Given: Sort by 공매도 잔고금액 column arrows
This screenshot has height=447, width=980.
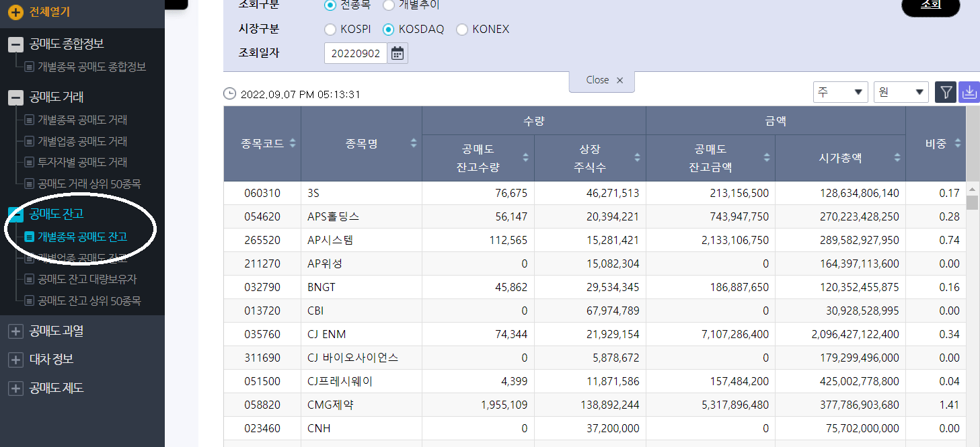Looking at the screenshot, I should pos(767,157).
